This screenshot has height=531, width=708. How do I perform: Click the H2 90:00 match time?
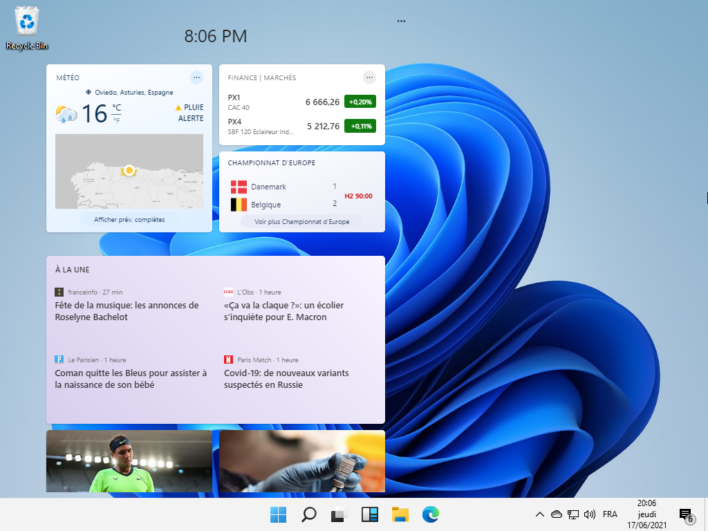click(x=359, y=196)
